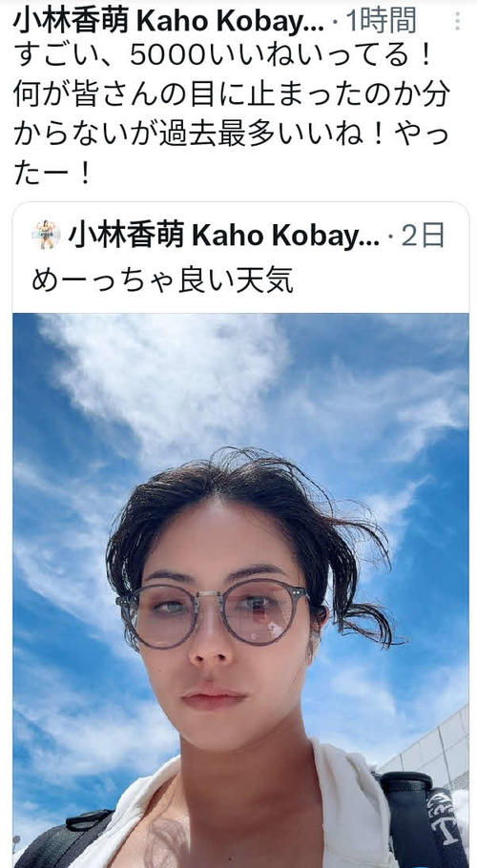The image size is (477, 868).
Task: Tap the 1時間 timestamp on the tweet
Action: 382,20
